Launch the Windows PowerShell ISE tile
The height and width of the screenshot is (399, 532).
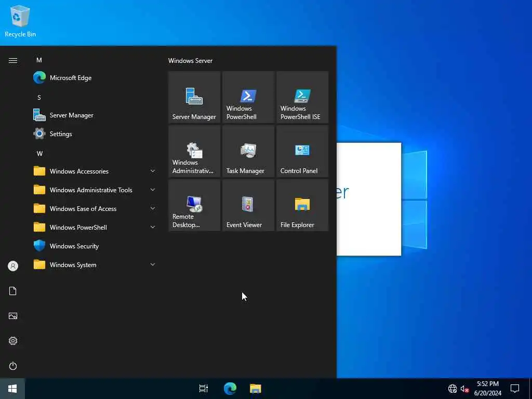pos(302,97)
